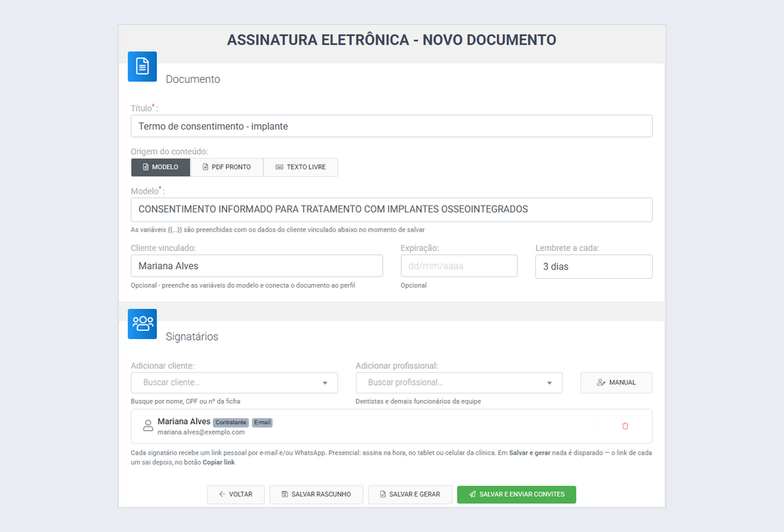The width and height of the screenshot is (784, 532).
Task: Click the person icon beside Mariana Alves
Action: tap(148, 426)
